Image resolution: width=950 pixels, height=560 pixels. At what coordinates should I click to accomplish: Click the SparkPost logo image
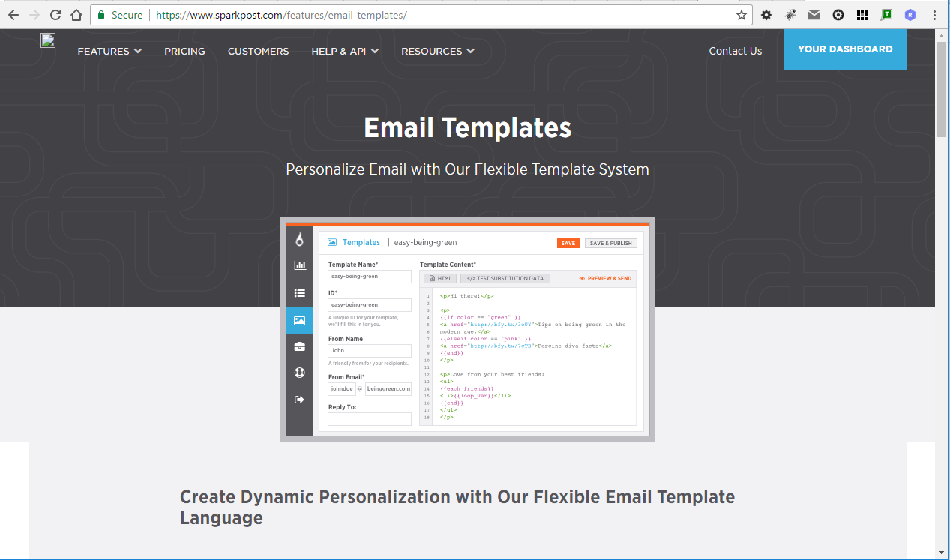click(x=48, y=40)
